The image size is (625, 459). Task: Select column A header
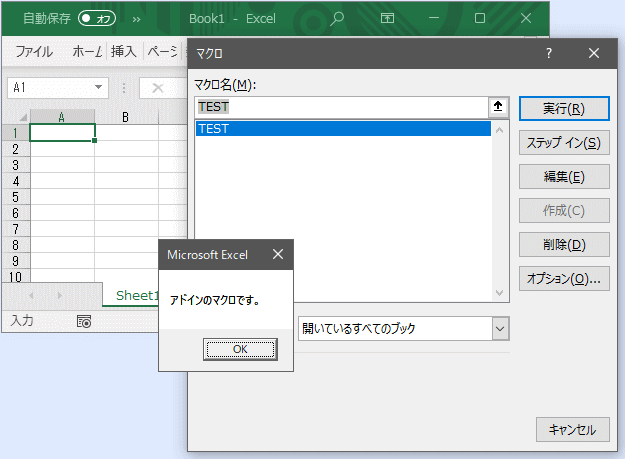pos(62,117)
